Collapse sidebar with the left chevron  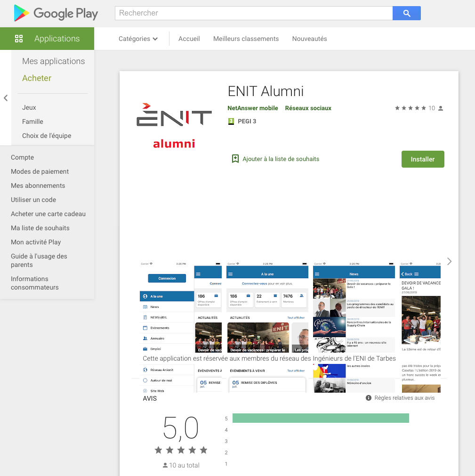[x=6, y=98]
